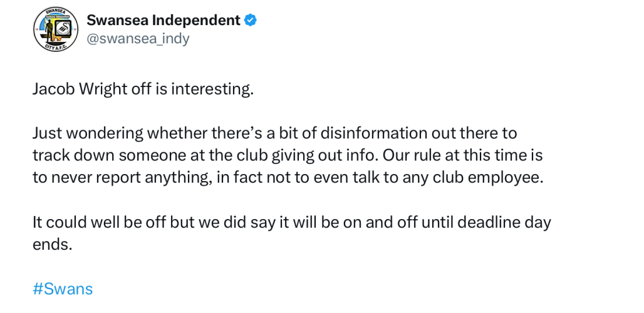Open the Swansea Independent profile avatar
The height and width of the screenshot is (313, 644).
[x=55, y=30]
